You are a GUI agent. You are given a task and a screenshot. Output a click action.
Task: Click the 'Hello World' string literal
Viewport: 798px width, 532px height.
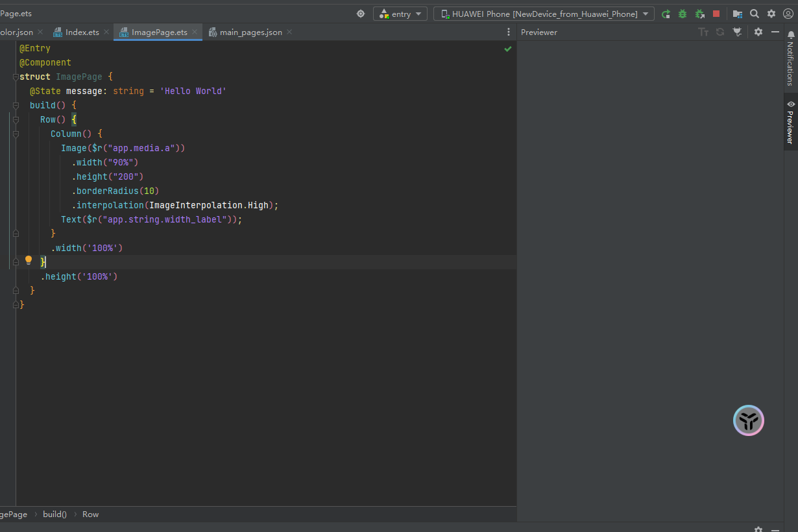(x=193, y=91)
